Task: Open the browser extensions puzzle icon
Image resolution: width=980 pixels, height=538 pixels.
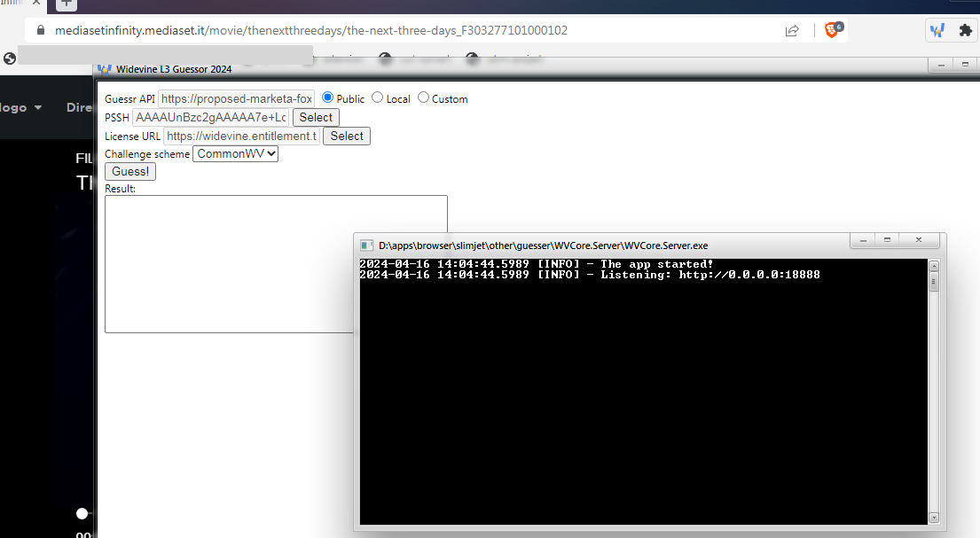Action: click(x=966, y=30)
